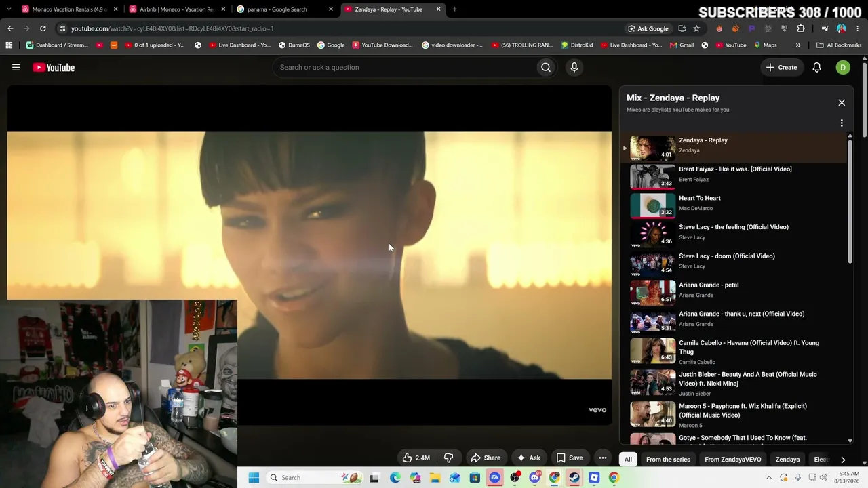Open the DumaOS bookmark
The image size is (868, 488).
294,45
